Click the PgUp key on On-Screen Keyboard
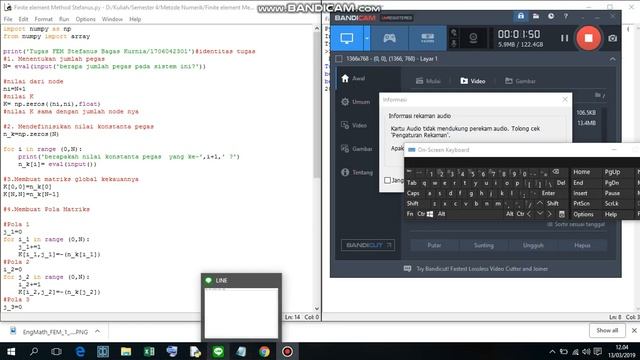Image resolution: width=640 pixels, height=360 pixels. (612, 172)
